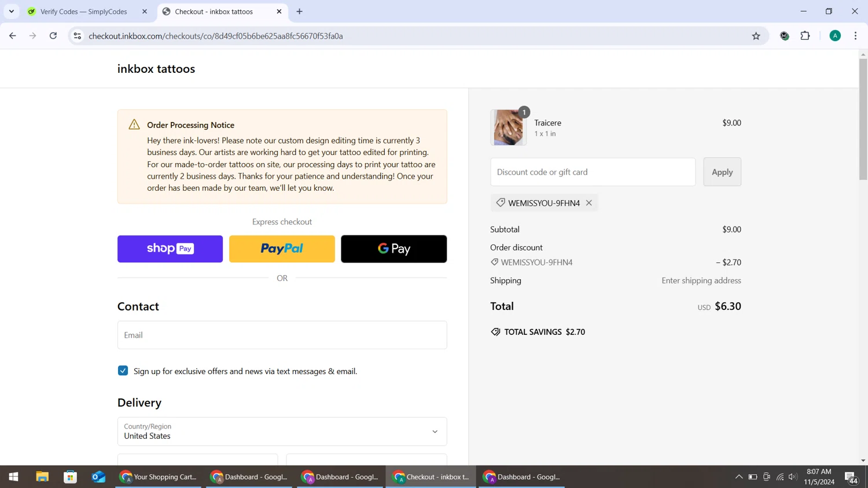Image resolution: width=868 pixels, height=488 pixels.
Task: Open the notification center icon
Action: click(x=851, y=478)
